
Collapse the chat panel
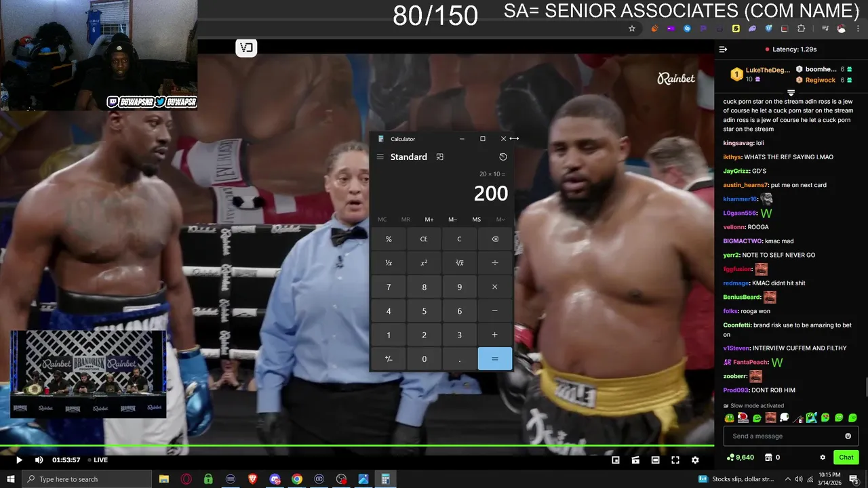coord(723,49)
